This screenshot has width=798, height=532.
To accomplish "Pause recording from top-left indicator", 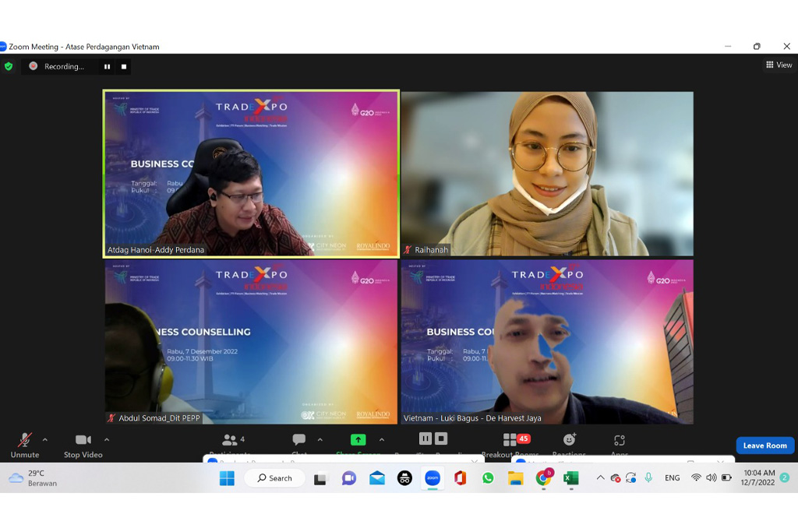I will click(107, 67).
